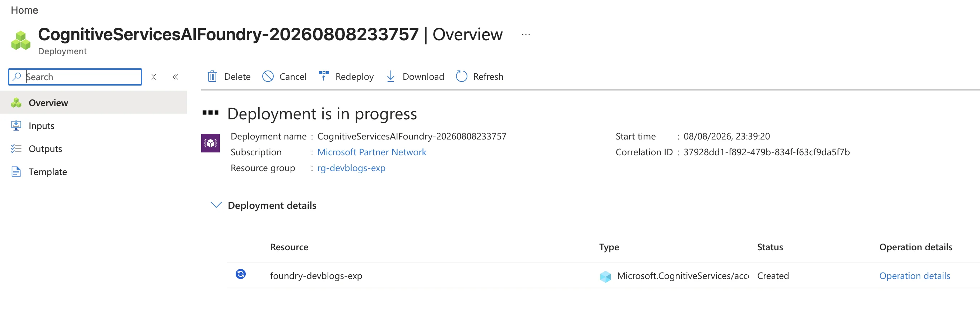Click the Outputs checklist icon
Viewport: 980px width, 325px height.
[x=16, y=149]
